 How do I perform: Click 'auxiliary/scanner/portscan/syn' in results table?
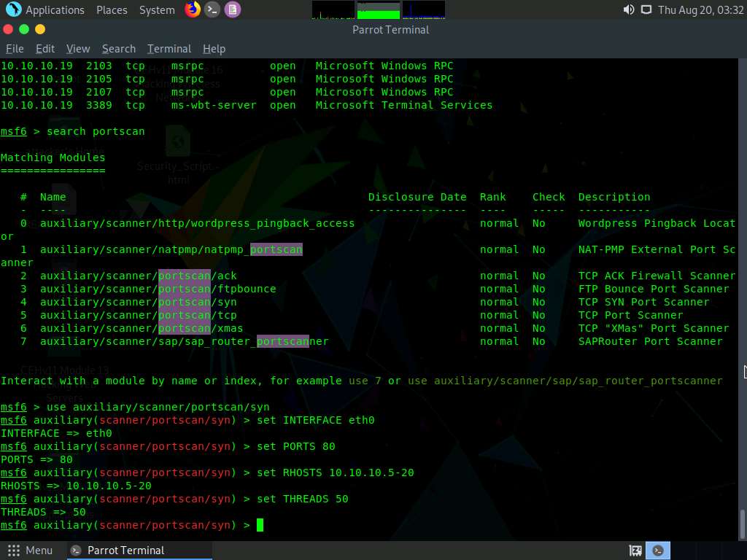coord(138,303)
